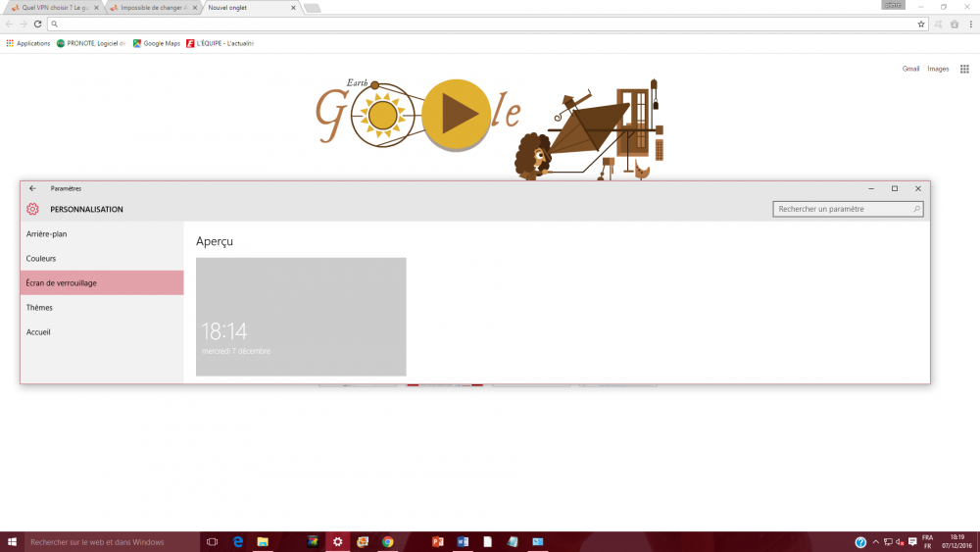Minimize the Paramètres window

pos(870,188)
